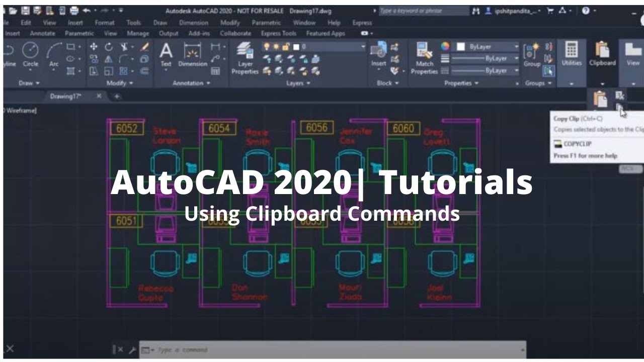Click the Cut icon under Clipboard panel
This screenshot has width=644, height=362.
point(620,96)
